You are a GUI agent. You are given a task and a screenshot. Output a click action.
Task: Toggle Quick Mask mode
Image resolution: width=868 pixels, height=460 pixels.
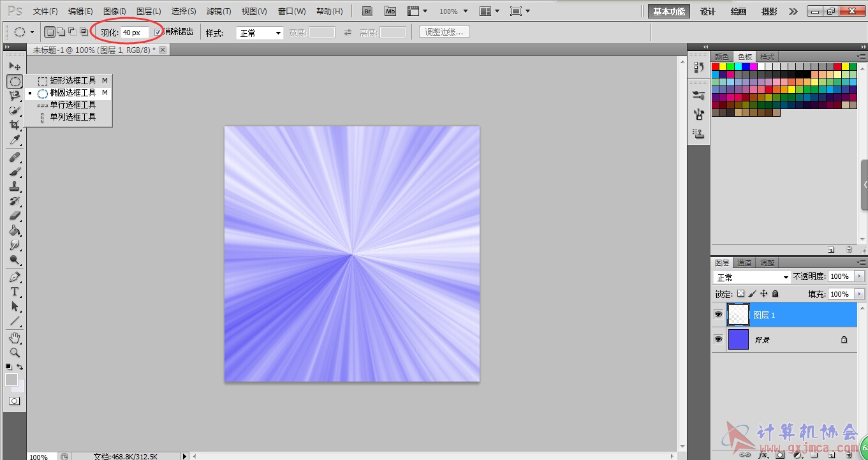click(14, 401)
